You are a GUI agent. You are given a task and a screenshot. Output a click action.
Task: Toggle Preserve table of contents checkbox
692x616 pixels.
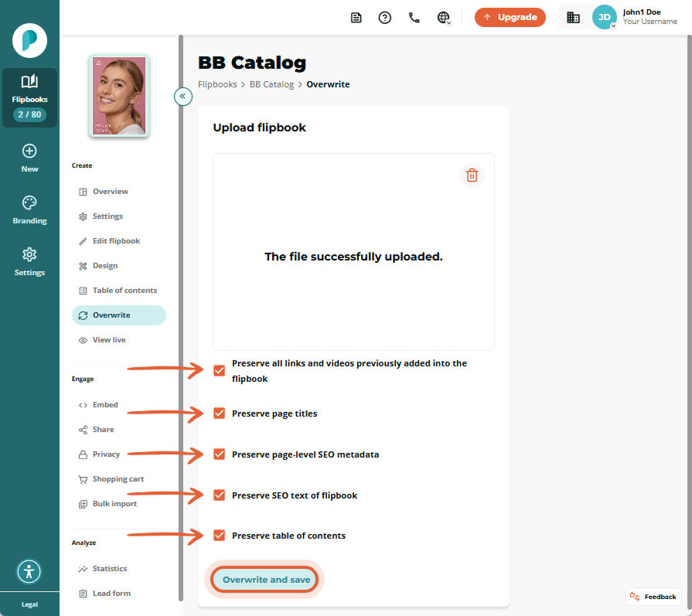click(x=220, y=536)
